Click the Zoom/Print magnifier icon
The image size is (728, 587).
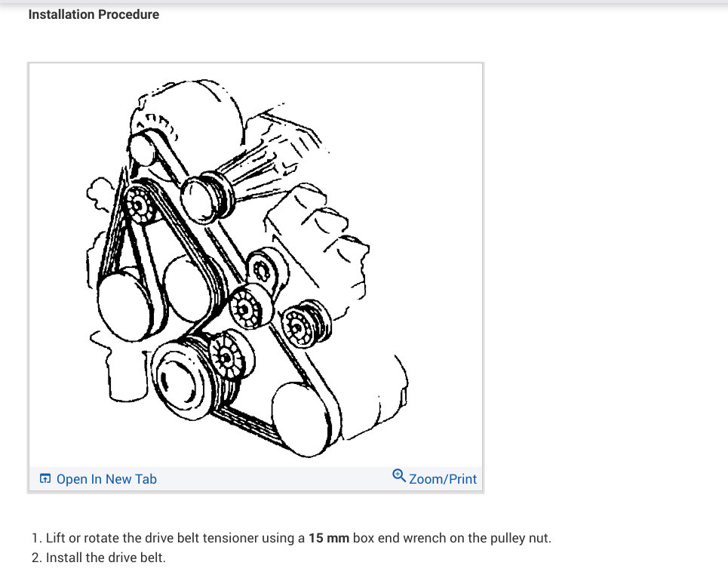click(x=399, y=475)
